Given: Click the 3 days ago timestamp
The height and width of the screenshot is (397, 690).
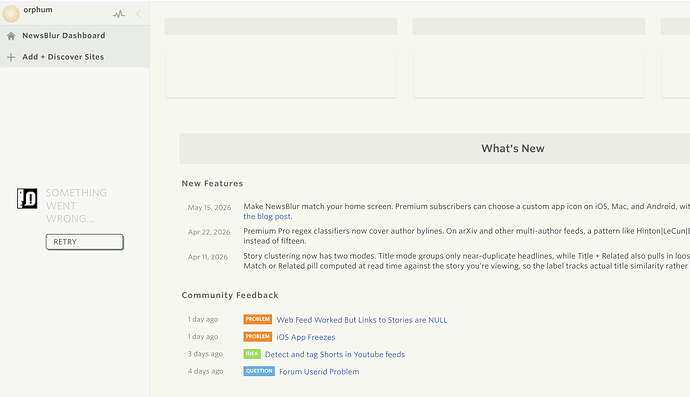Looking at the screenshot, I should (205, 354).
